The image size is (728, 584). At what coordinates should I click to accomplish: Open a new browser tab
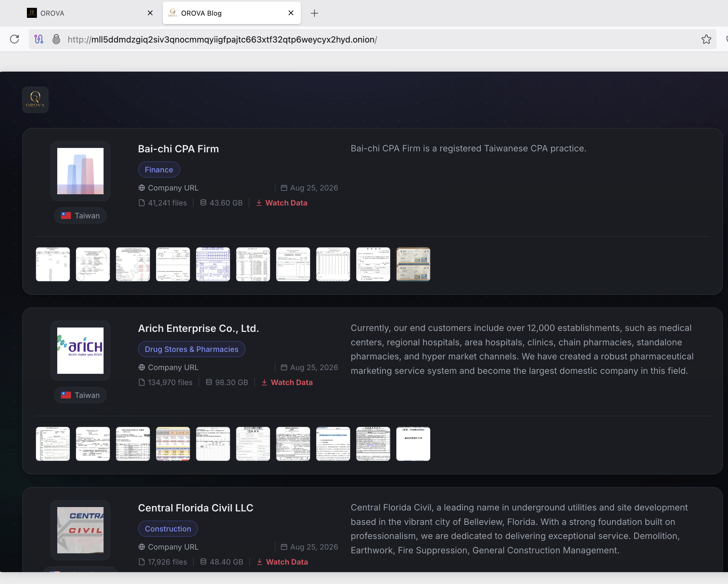(314, 13)
